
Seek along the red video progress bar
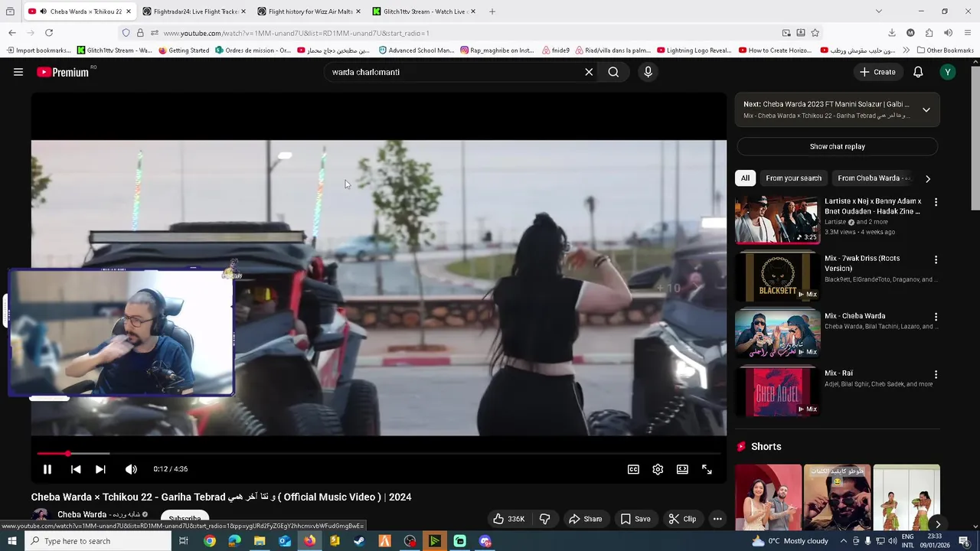pos(379,454)
